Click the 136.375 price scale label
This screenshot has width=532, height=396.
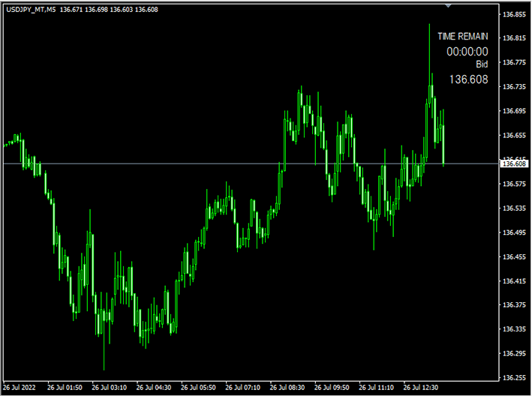(x=514, y=304)
